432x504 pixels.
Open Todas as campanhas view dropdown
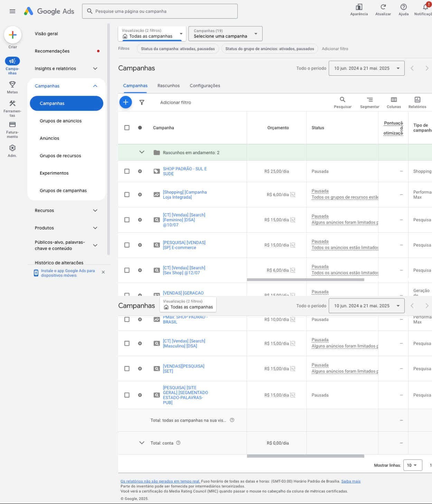tap(152, 34)
